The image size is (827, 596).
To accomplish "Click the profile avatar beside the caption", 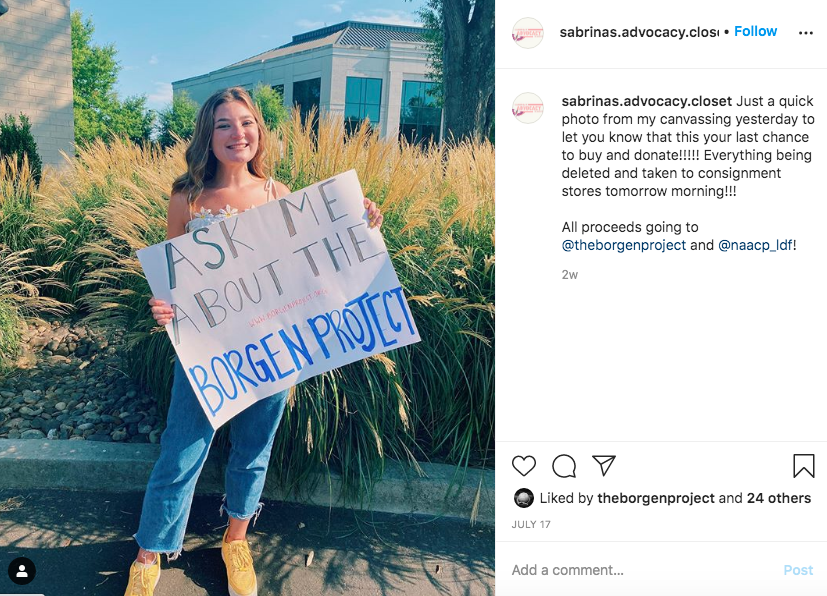I will click(x=527, y=108).
